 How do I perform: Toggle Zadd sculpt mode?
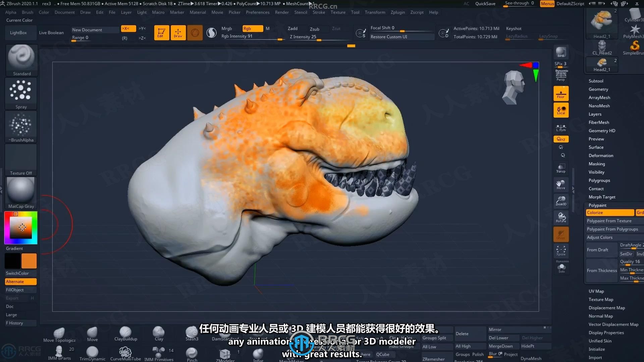292,28
